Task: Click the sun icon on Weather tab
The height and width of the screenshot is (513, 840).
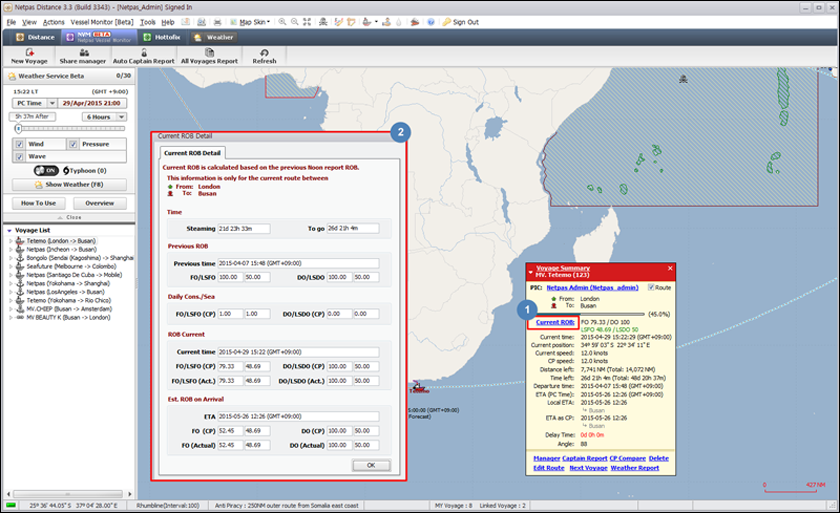Action: 198,37
